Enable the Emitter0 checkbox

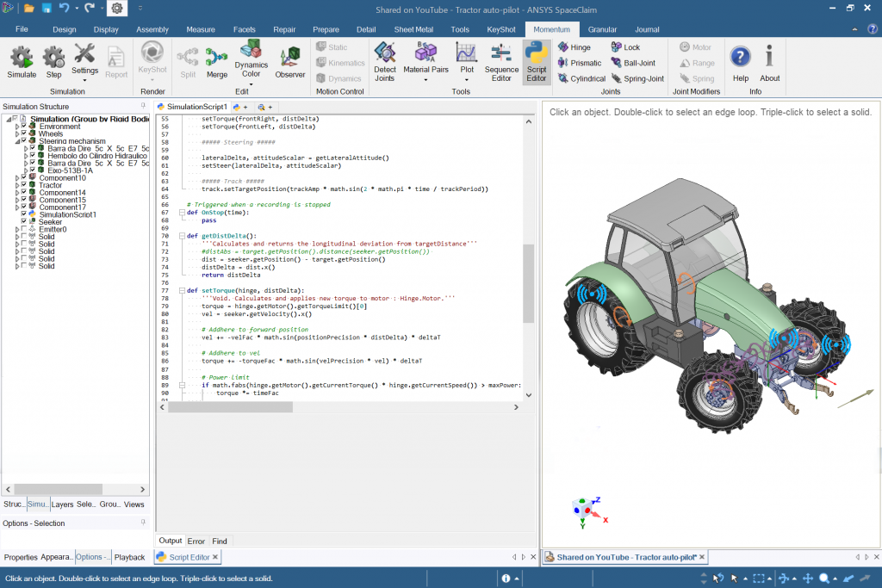coord(24,229)
